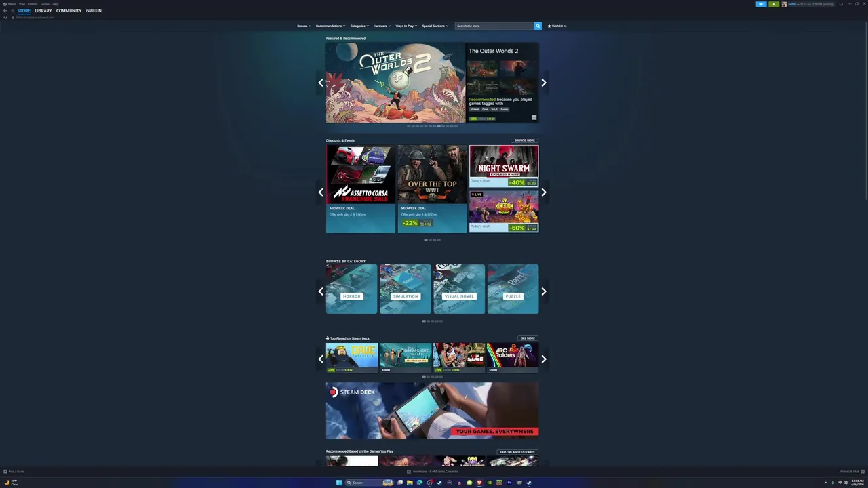Viewport: 868px width, 488px height.
Task: Click into the Search the store field
Action: pyautogui.click(x=494, y=26)
